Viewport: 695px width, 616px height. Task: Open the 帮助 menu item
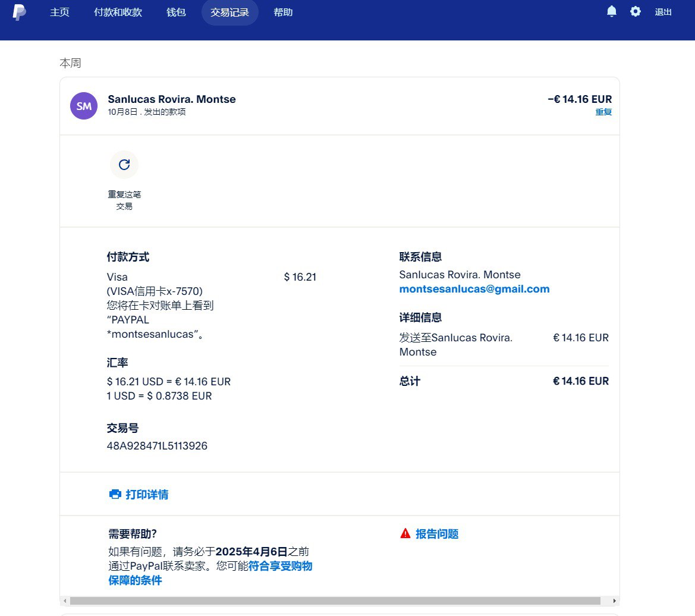click(x=283, y=12)
